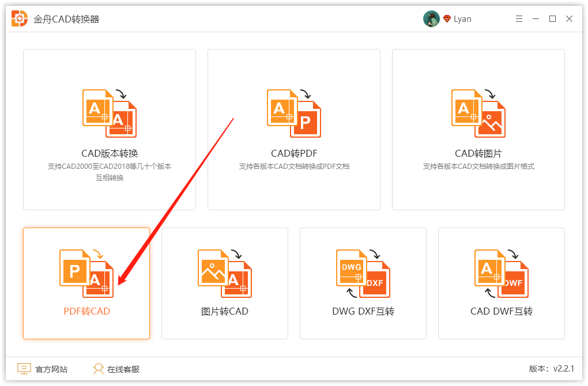
Task: Open the hamburger menu in title bar
Action: click(519, 19)
